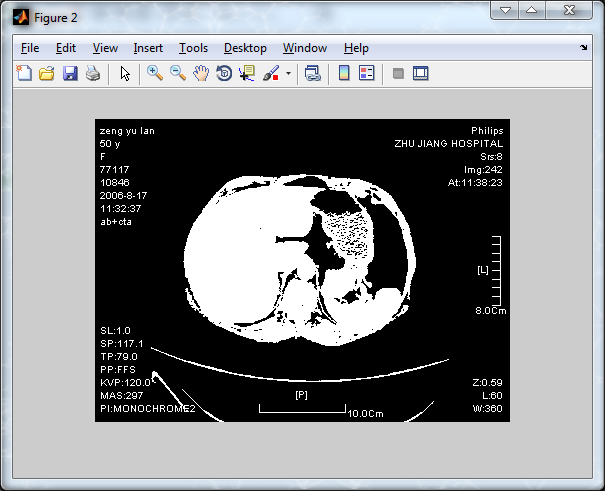Image resolution: width=605 pixels, height=491 pixels.
Task: Select the Zoom Out magnifier tool
Action: (178, 73)
